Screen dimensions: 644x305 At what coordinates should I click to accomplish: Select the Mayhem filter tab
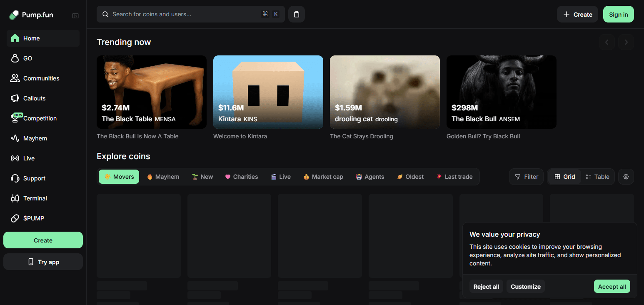point(163,177)
